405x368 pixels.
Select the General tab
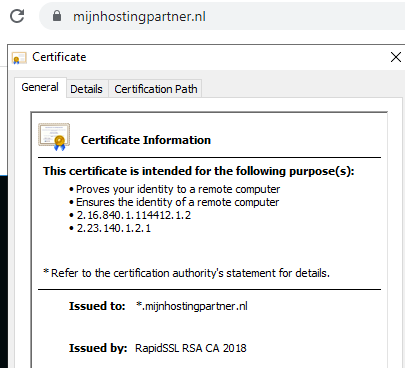[40, 87]
